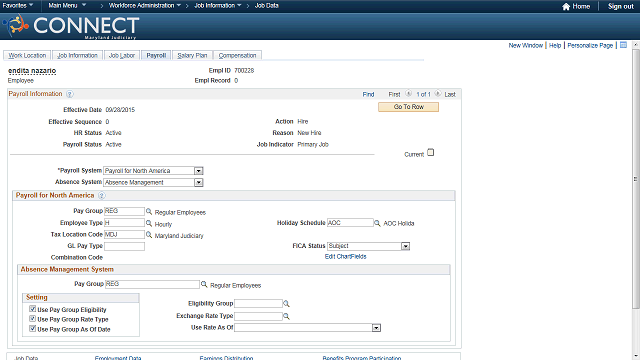This screenshot has height=360, width=640.
Task: Look up Absence Management Pay Group magnifier
Action: (204, 284)
